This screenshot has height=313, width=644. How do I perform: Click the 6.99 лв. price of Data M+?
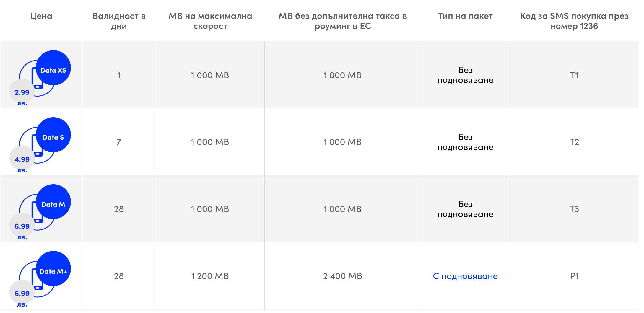pos(22,294)
